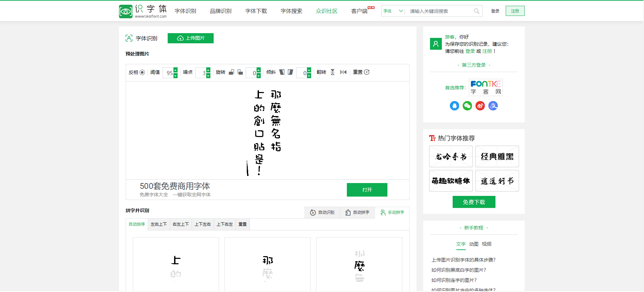Open the 逍遥行书 font thumbnail

[x=497, y=181]
